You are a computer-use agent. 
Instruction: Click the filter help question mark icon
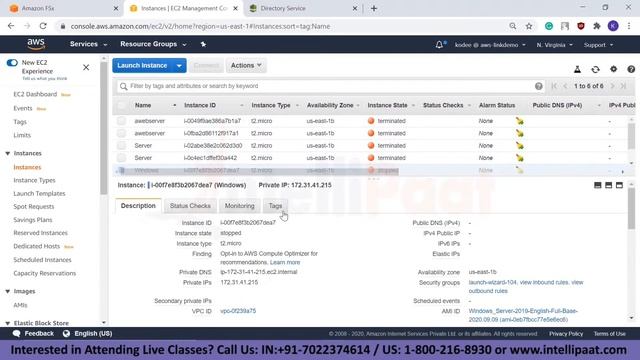(x=539, y=86)
